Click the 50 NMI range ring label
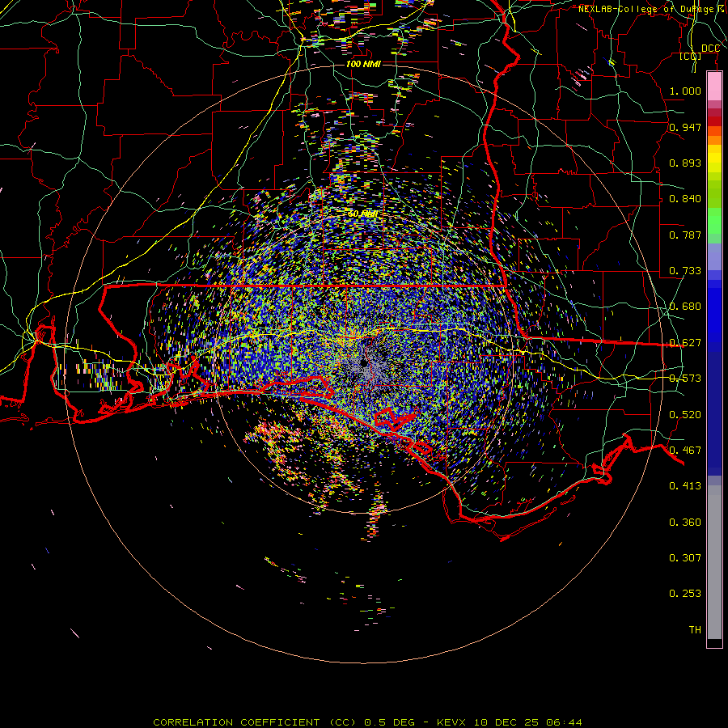728x728 pixels. point(363,214)
